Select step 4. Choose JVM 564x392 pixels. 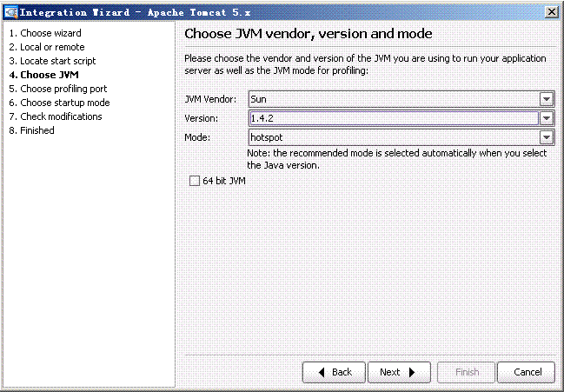tap(43, 75)
